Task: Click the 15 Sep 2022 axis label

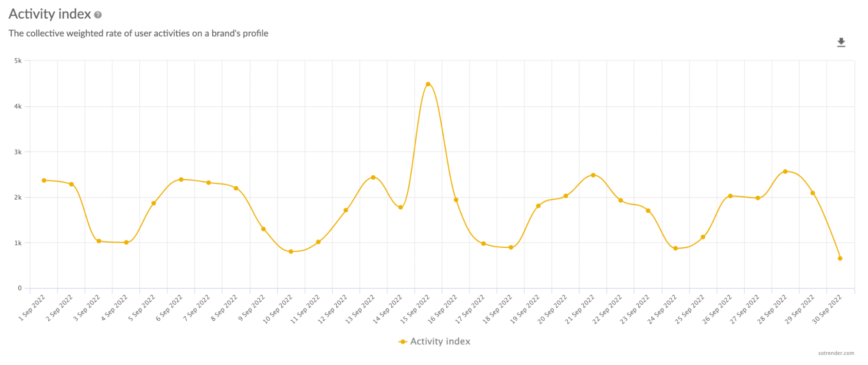Action: click(x=415, y=309)
